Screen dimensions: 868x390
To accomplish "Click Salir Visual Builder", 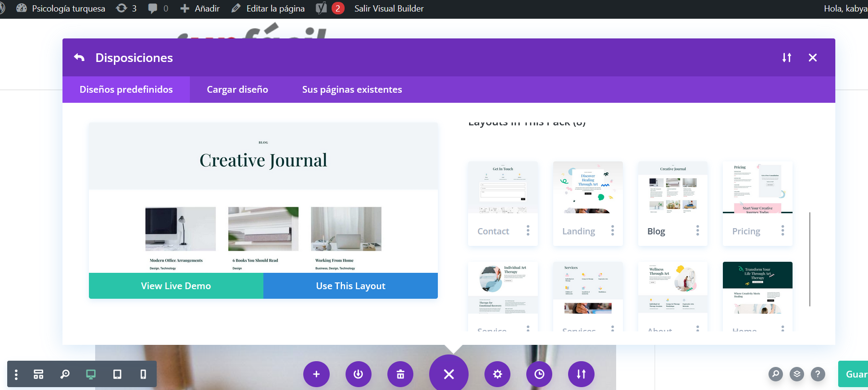I will 389,9.
